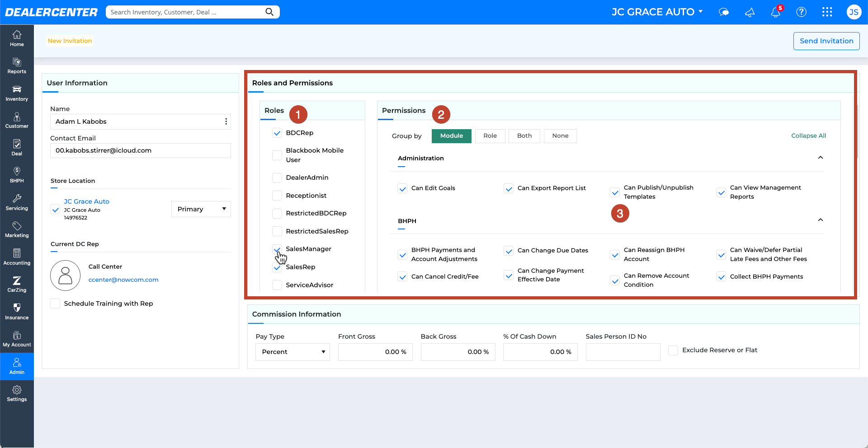Click the Front Gross percentage field
The width and height of the screenshot is (868, 448).
pos(375,352)
